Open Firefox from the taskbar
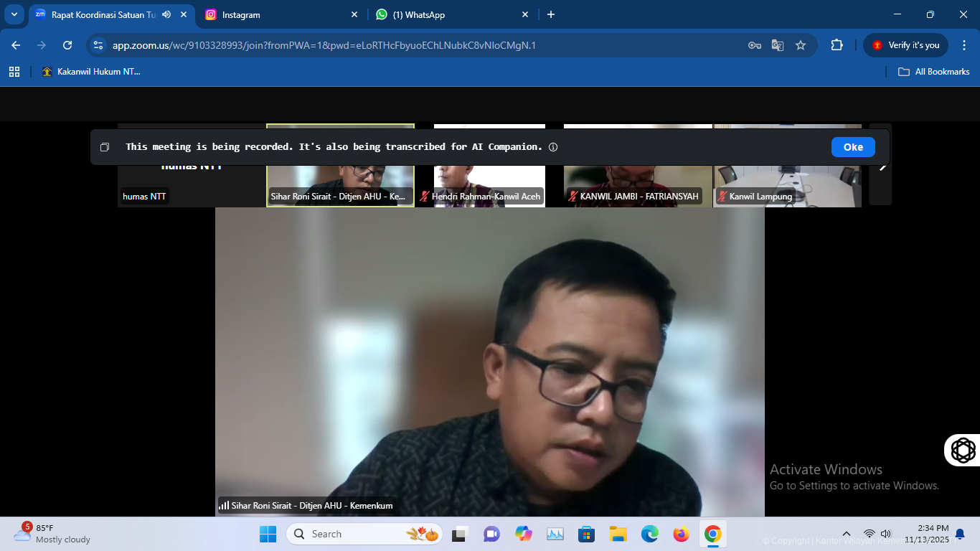This screenshot has width=980, height=551. pyautogui.click(x=681, y=534)
